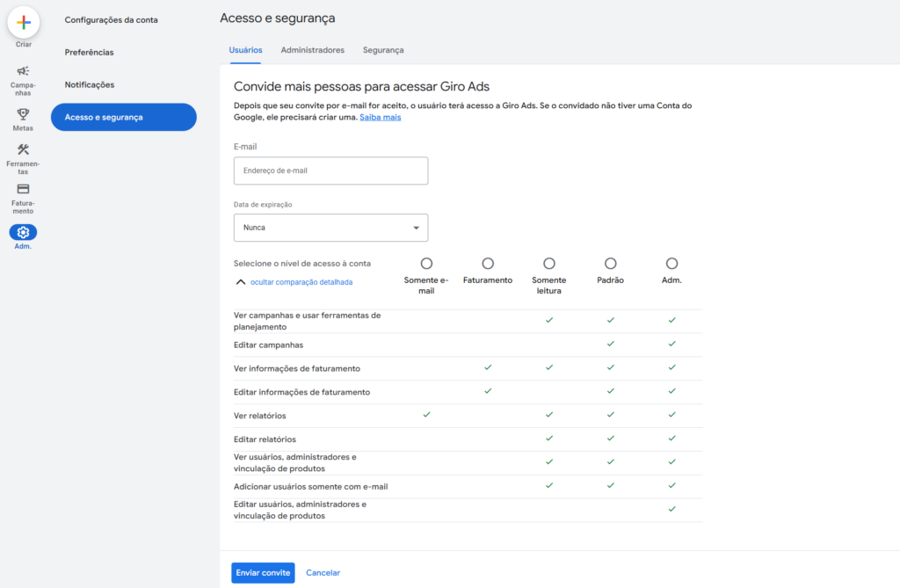
Task: Click checkmark for Editar campanhas under Padrão
Action: coord(611,344)
